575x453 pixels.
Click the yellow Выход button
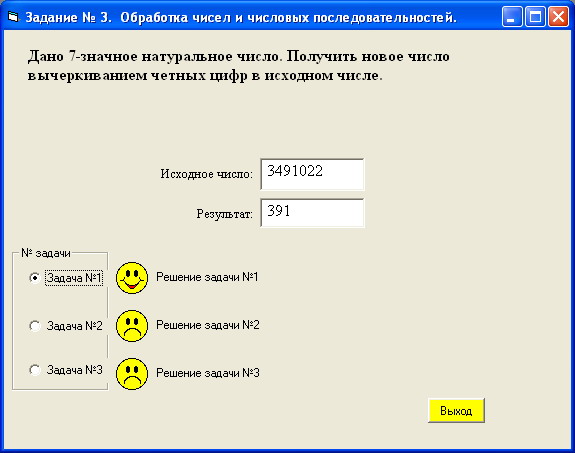[456, 410]
